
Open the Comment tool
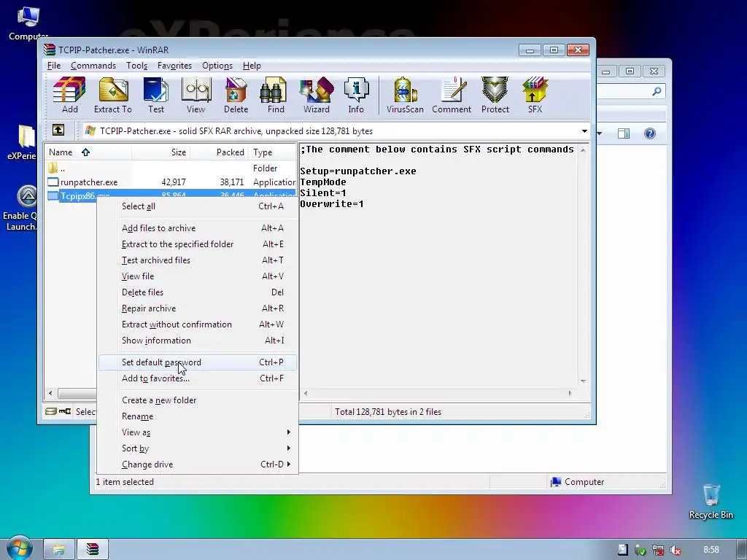452,96
